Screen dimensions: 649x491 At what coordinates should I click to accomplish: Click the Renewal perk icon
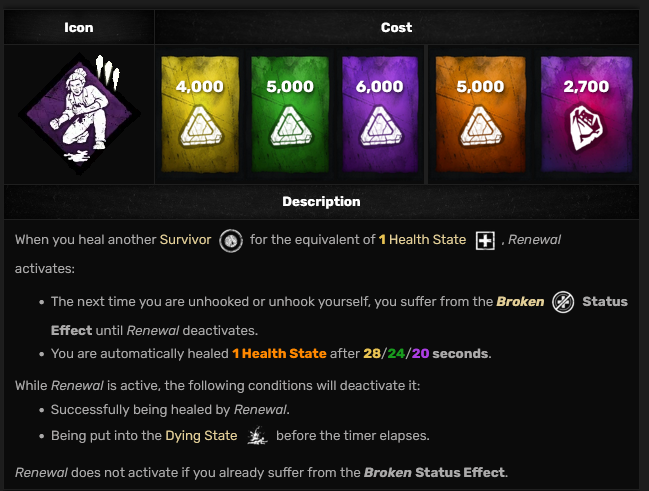point(79,114)
